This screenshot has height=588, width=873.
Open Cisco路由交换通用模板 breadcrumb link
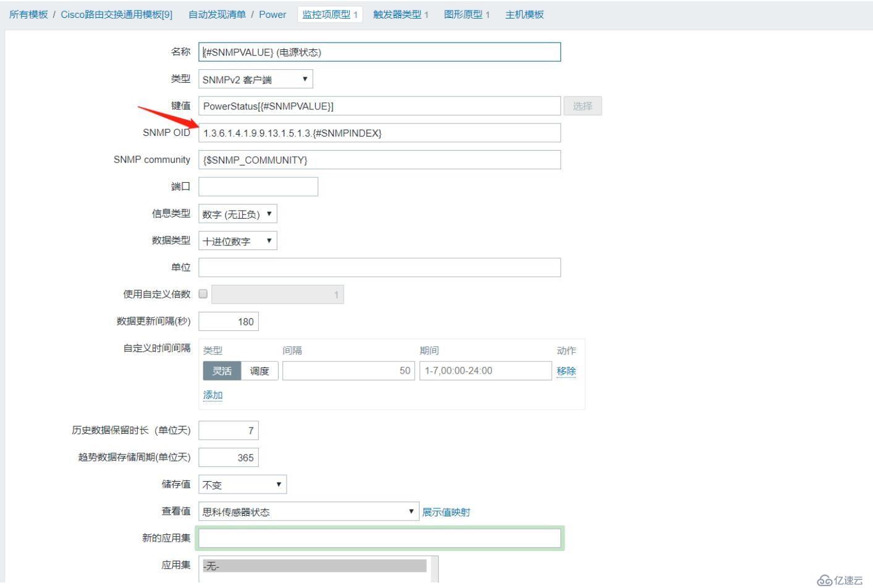pos(117,14)
